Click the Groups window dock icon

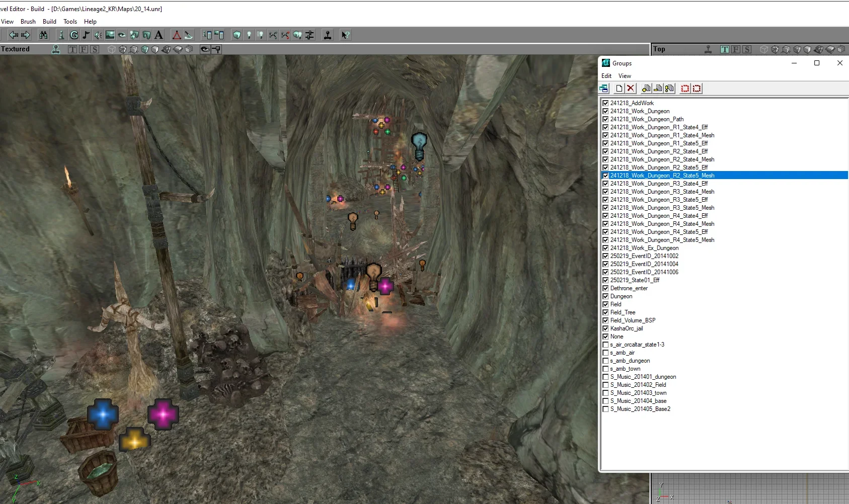tap(604, 89)
